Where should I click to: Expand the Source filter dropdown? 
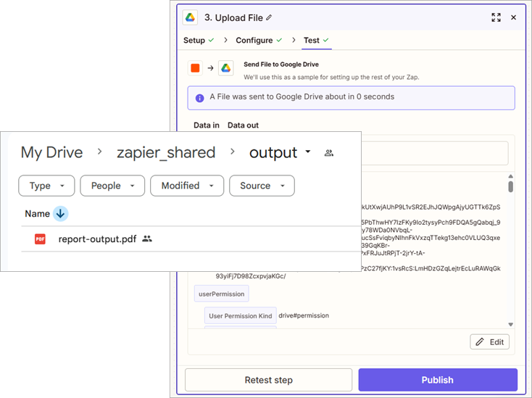coord(262,186)
